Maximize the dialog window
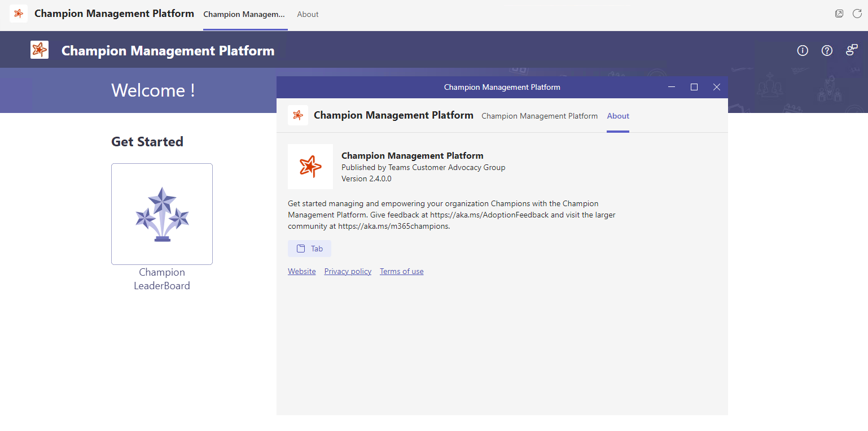 pyautogui.click(x=694, y=87)
